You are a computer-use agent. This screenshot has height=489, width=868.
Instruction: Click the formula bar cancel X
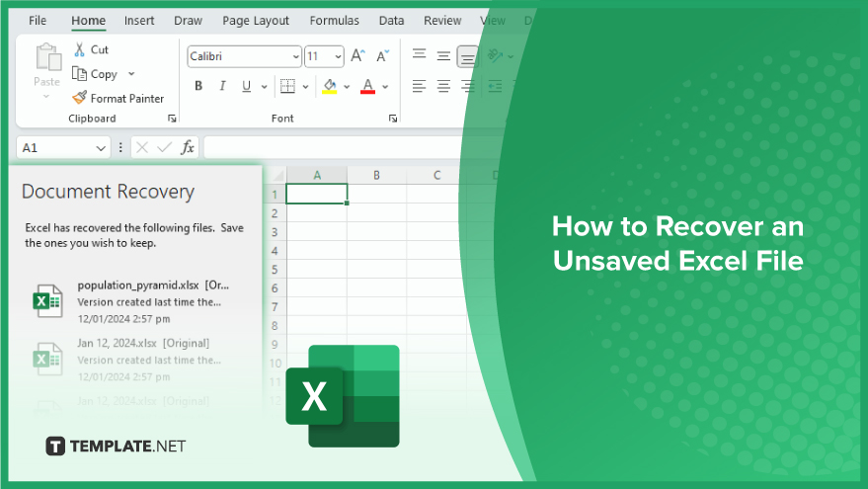tap(142, 147)
